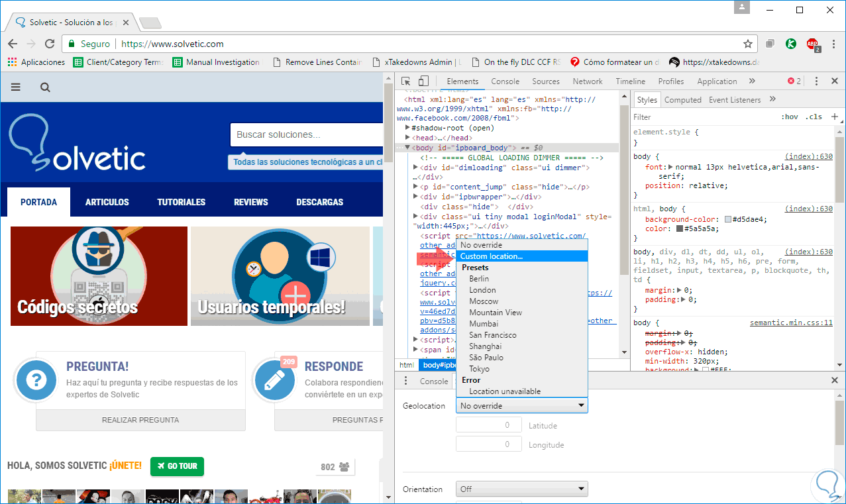Choose Custom location... in the list
The image size is (846, 504).
(x=522, y=256)
